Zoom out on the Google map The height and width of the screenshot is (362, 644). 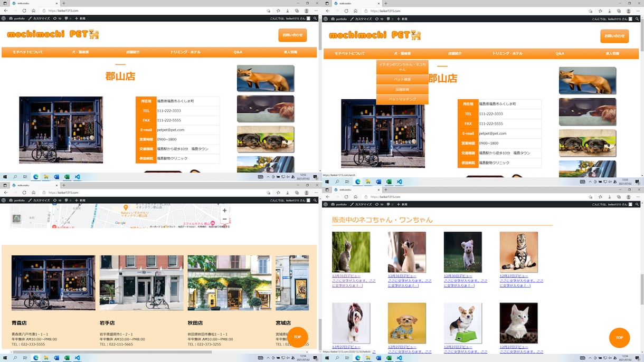pos(224,218)
